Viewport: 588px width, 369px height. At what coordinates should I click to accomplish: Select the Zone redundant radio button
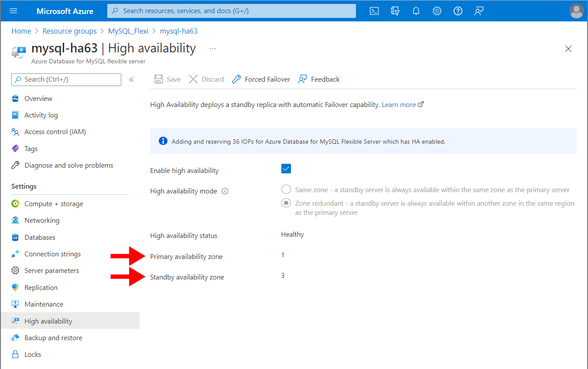tap(286, 203)
